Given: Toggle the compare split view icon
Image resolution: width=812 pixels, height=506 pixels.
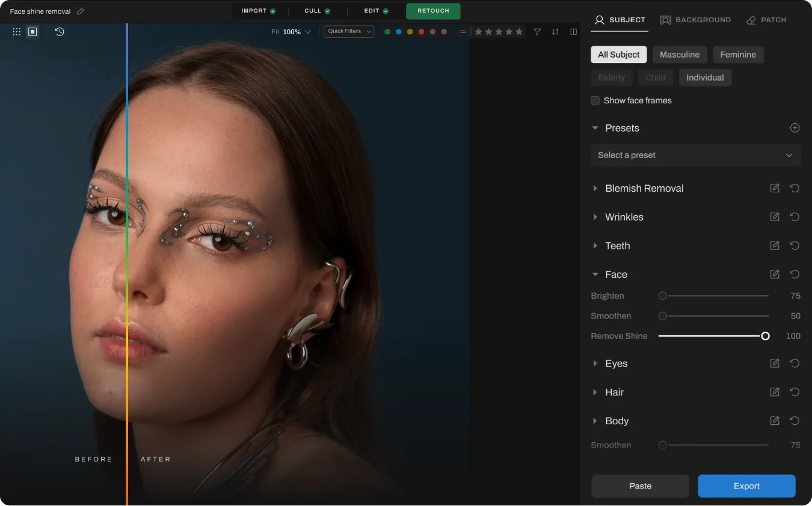Looking at the screenshot, I should (573, 32).
